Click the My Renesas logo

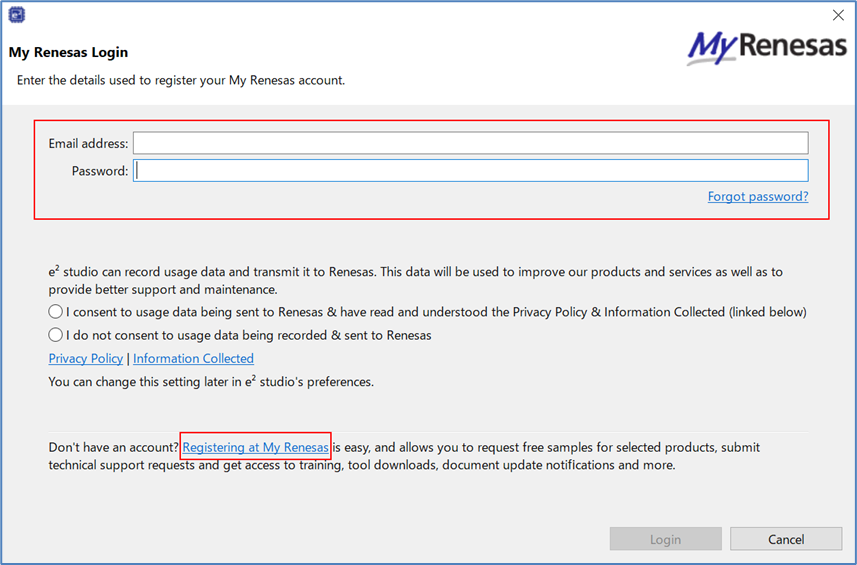767,48
